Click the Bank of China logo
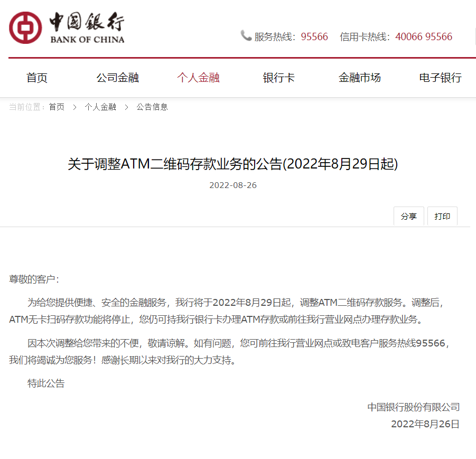 [67, 27]
